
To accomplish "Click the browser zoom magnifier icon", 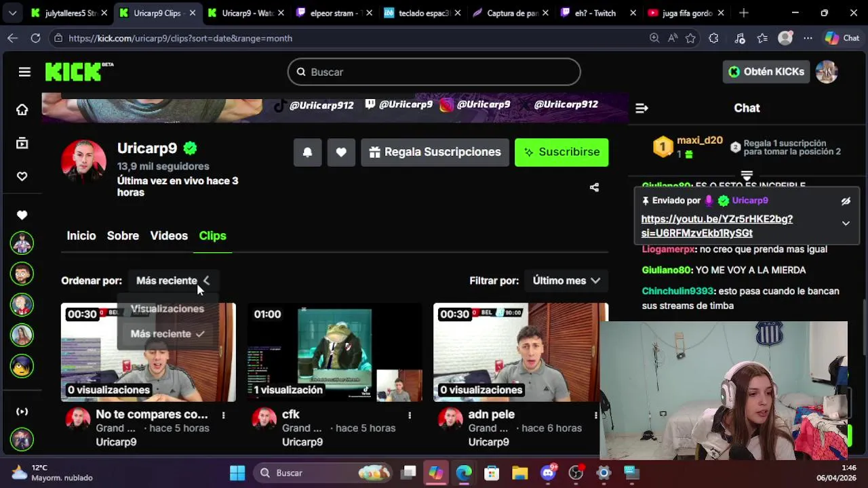I will point(654,39).
